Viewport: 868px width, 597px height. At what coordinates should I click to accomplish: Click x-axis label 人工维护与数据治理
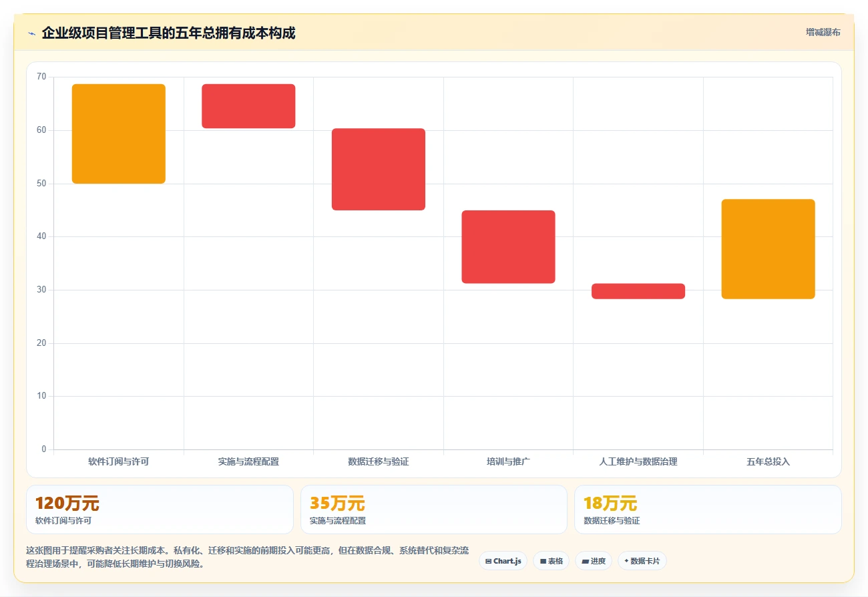pos(638,461)
